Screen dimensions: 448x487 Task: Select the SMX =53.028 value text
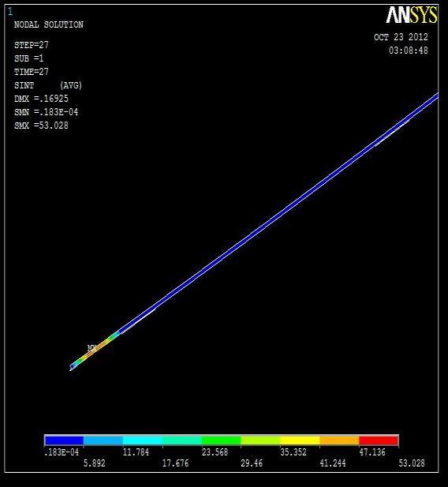click(x=41, y=125)
